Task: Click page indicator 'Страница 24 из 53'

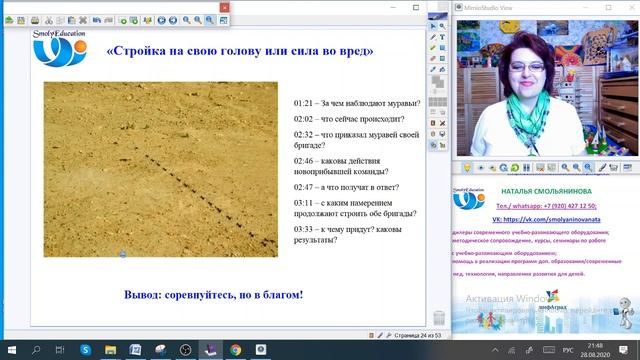Action: coord(417,336)
